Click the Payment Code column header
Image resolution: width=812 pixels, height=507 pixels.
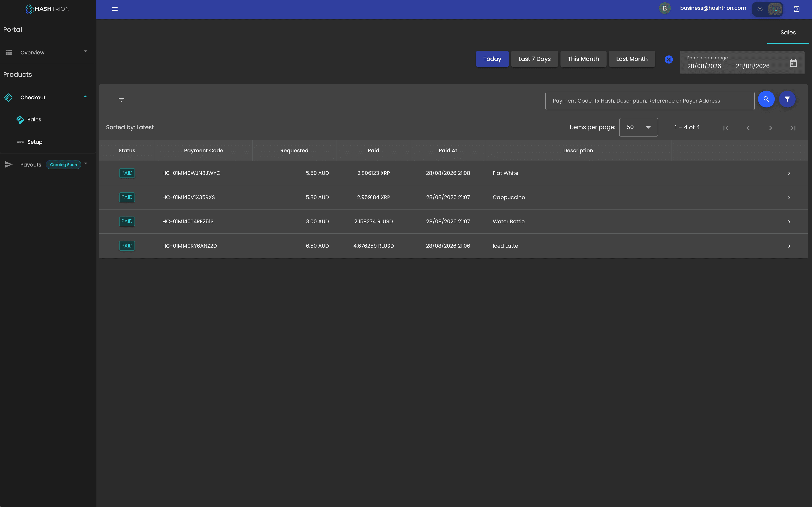tap(203, 150)
